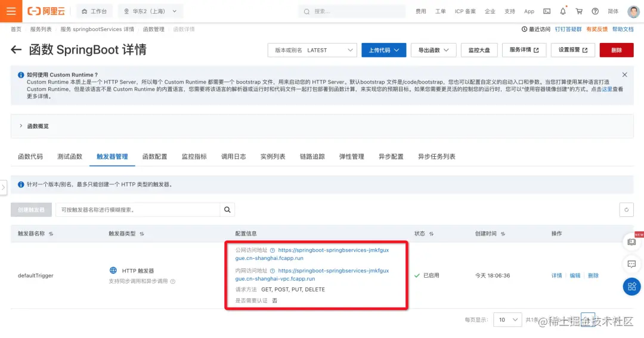Click the 服务详情 button
The height and width of the screenshot is (338, 644).
click(x=524, y=50)
